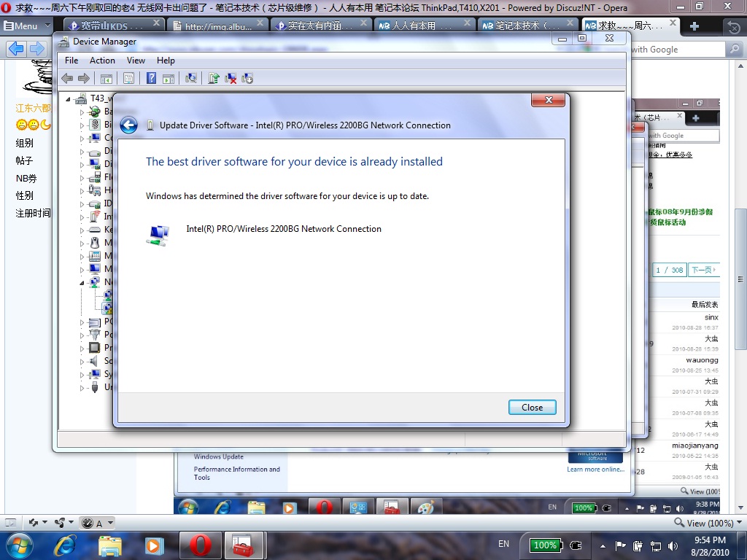747x560 pixels.
Task: Expand the Processors tree node
Action: [x=82, y=348]
